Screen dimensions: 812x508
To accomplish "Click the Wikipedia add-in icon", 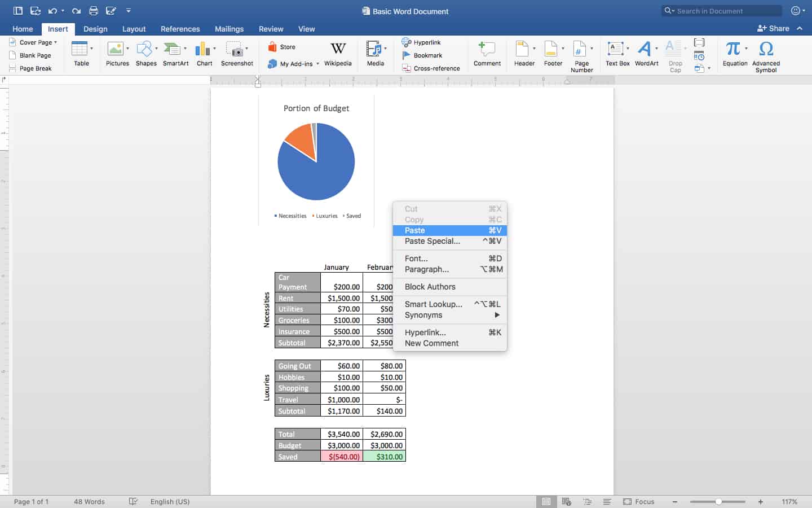I will coord(338,54).
